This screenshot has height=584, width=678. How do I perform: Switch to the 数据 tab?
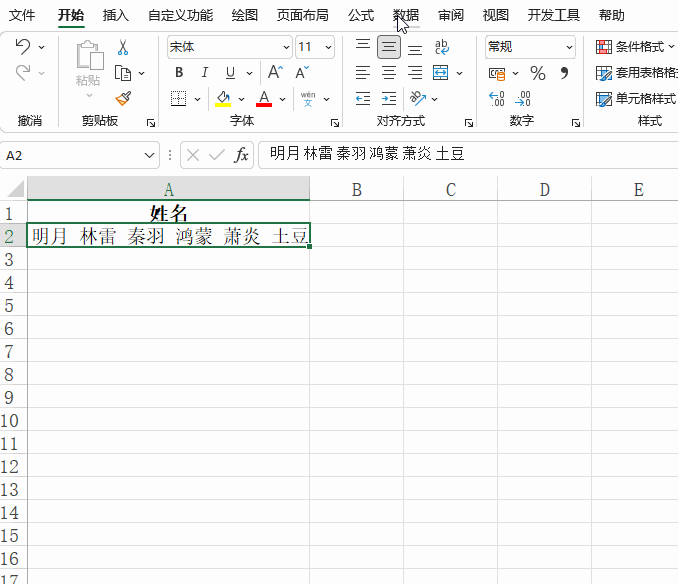pos(406,16)
